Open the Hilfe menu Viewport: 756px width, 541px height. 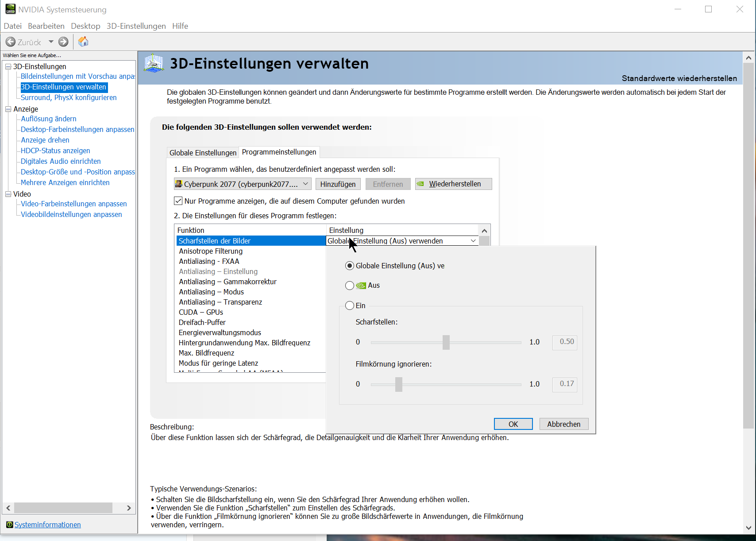tap(180, 26)
